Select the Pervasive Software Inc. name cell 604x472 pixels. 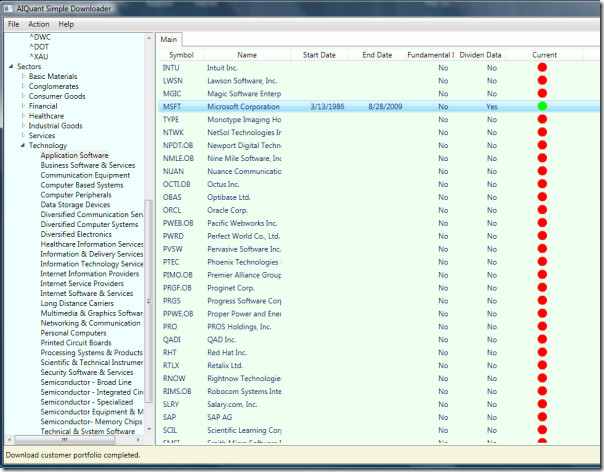tap(244, 249)
